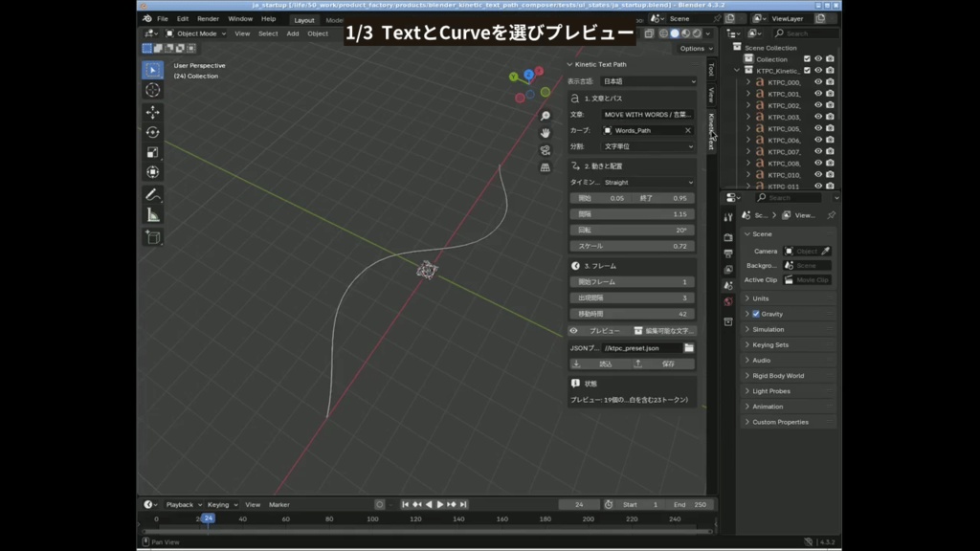
Task: Adjust the 間隔 spacing slider
Action: 632,214
